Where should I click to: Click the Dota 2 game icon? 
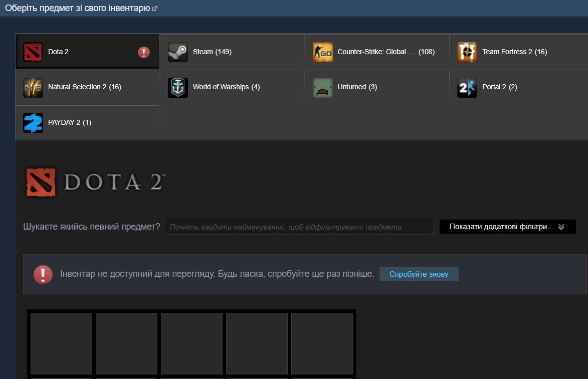[33, 52]
